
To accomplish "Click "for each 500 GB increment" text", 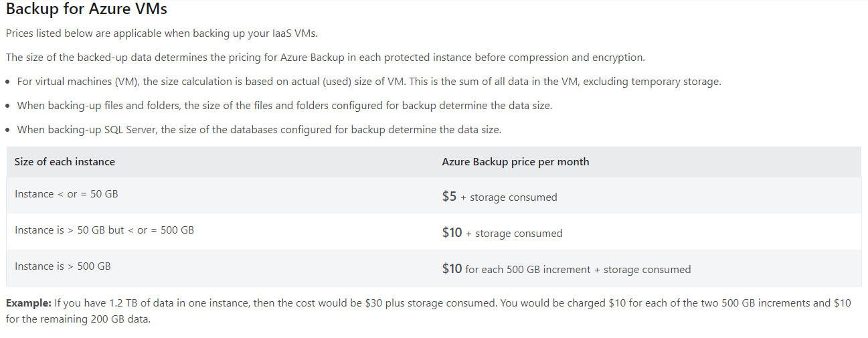I will point(528,270).
